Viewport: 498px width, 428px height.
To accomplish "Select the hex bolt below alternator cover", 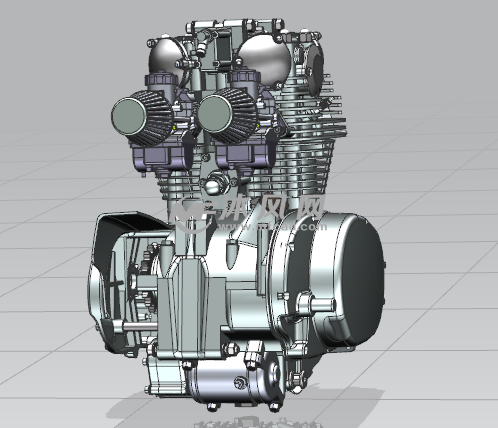I will 298,379.
